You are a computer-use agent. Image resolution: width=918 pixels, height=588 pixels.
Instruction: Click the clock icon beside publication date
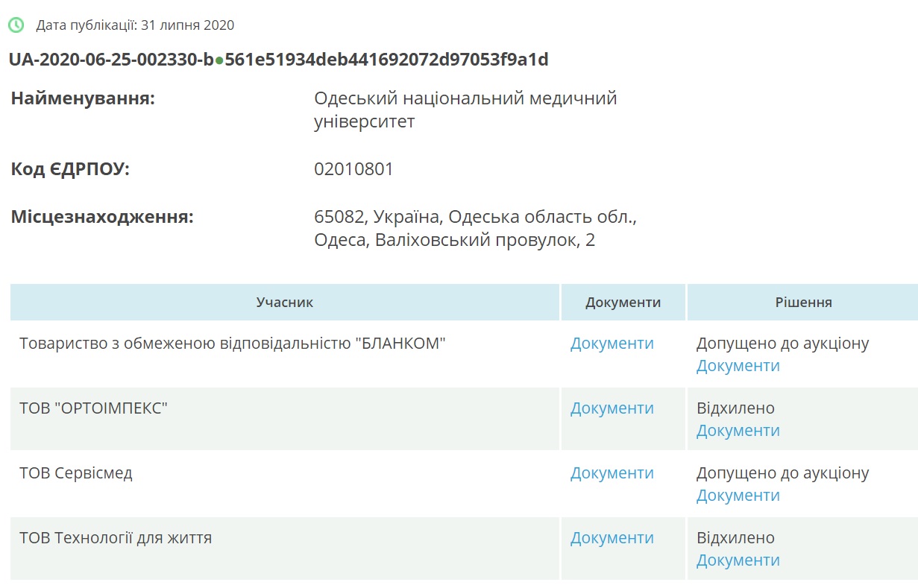click(16, 25)
